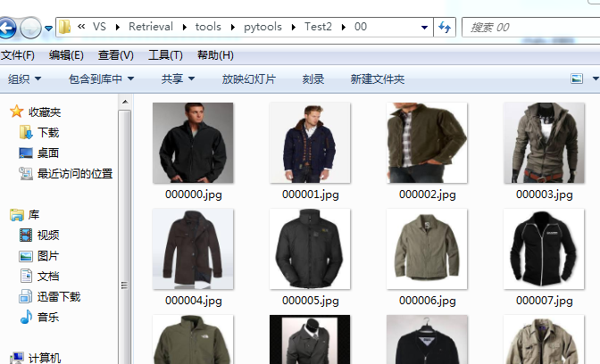
Task: Expand the arrow after Retrieval breadcrumb
Action: pos(185,27)
